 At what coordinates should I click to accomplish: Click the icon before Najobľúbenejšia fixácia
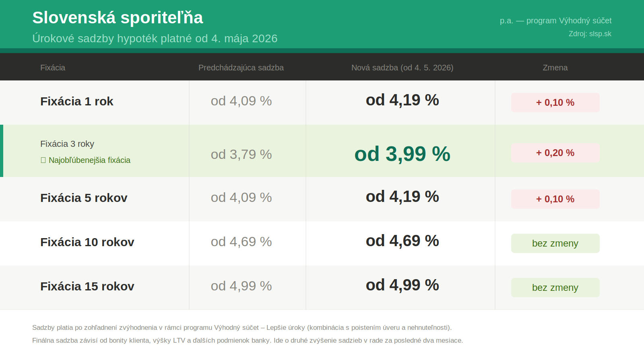click(x=43, y=160)
